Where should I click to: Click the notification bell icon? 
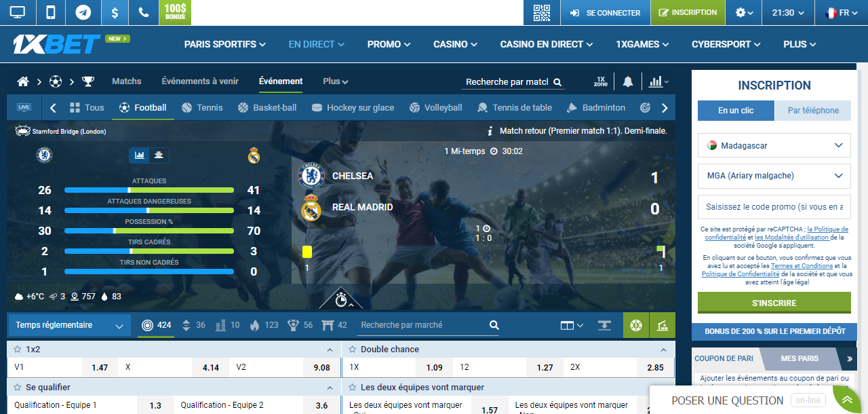pyautogui.click(x=628, y=81)
